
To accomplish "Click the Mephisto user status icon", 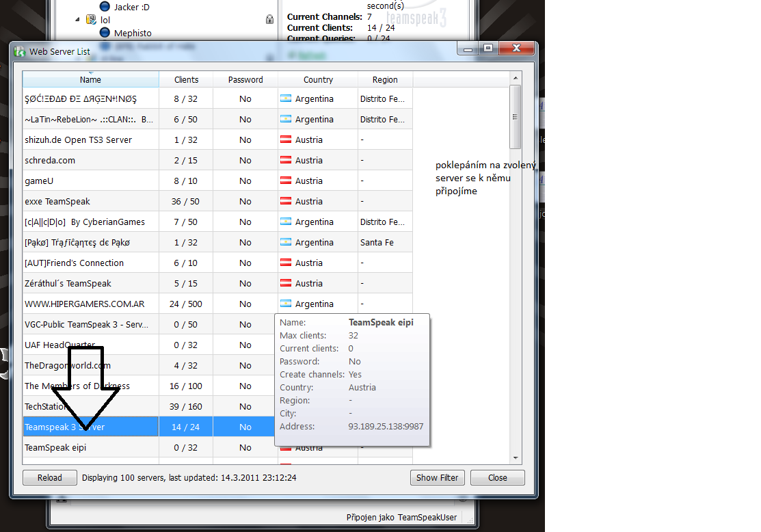I will tap(105, 33).
